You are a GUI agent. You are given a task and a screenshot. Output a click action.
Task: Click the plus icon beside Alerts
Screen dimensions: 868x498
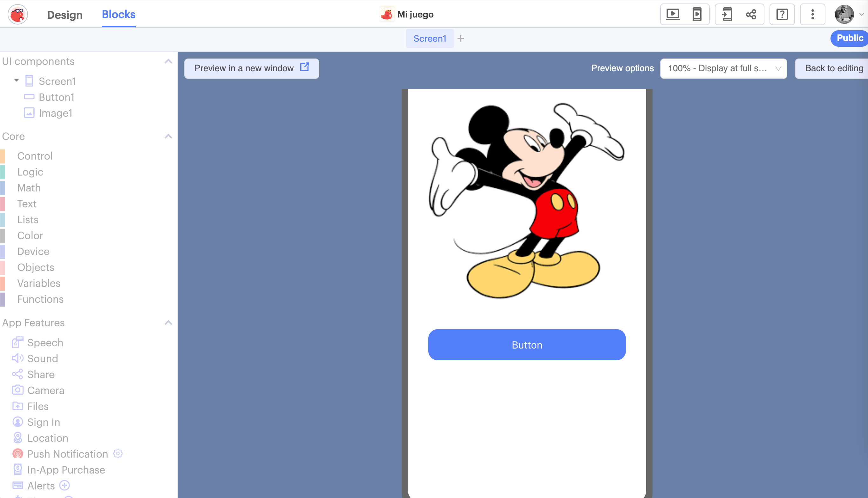64,485
